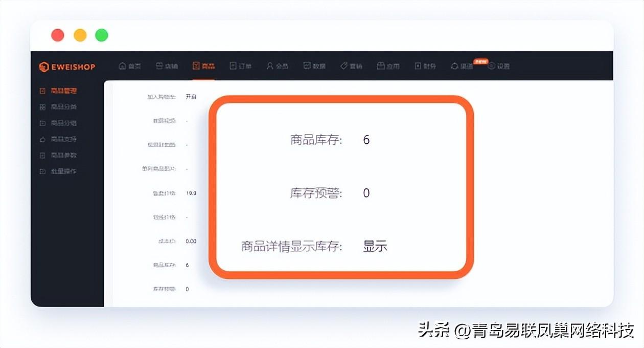Open the 数据 data chart icon
The width and height of the screenshot is (644, 348).
(307, 66)
